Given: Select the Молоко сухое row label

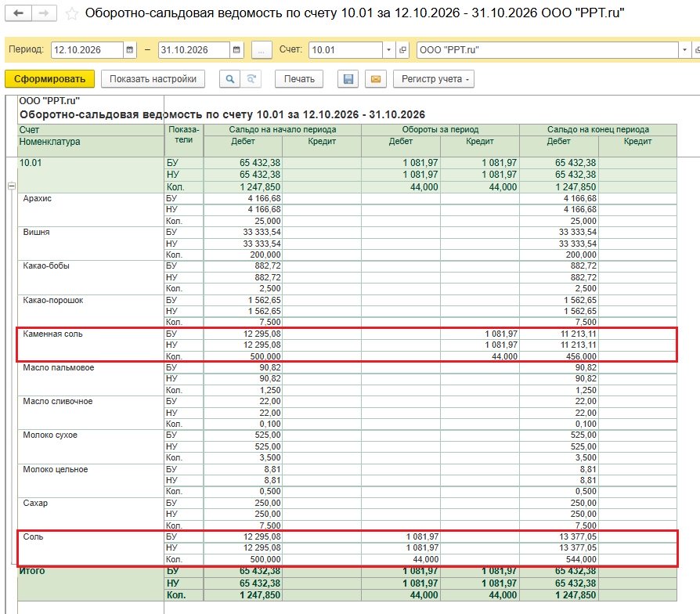Looking at the screenshot, I should 50,435.
